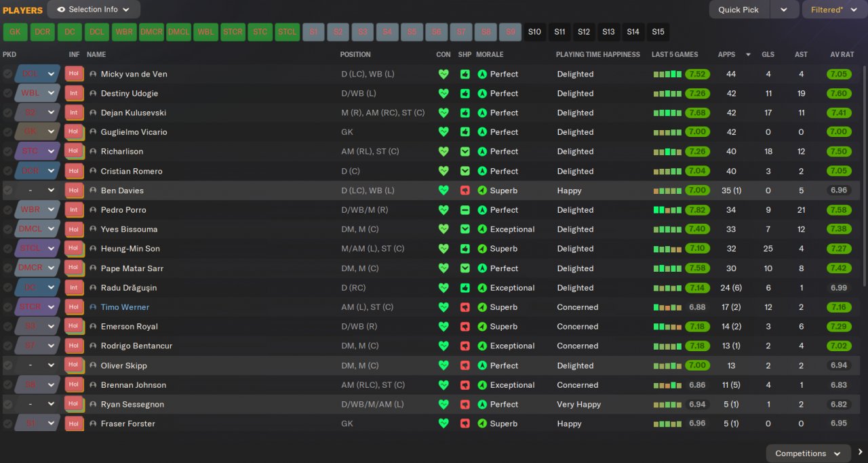Viewport: 868px width, 463px height.
Task: Click Timo Werner's 6.88 rating badge
Action: (x=698, y=307)
